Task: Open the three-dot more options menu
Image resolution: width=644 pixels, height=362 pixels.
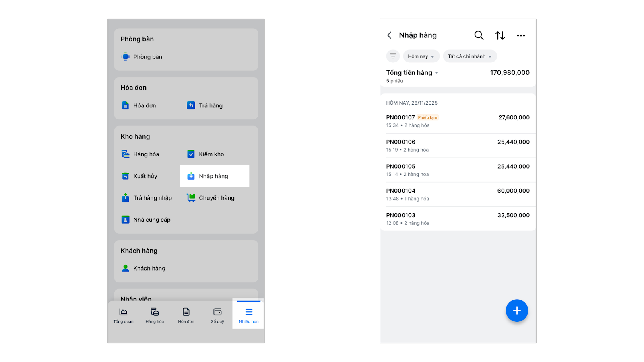Action: click(x=521, y=35)
